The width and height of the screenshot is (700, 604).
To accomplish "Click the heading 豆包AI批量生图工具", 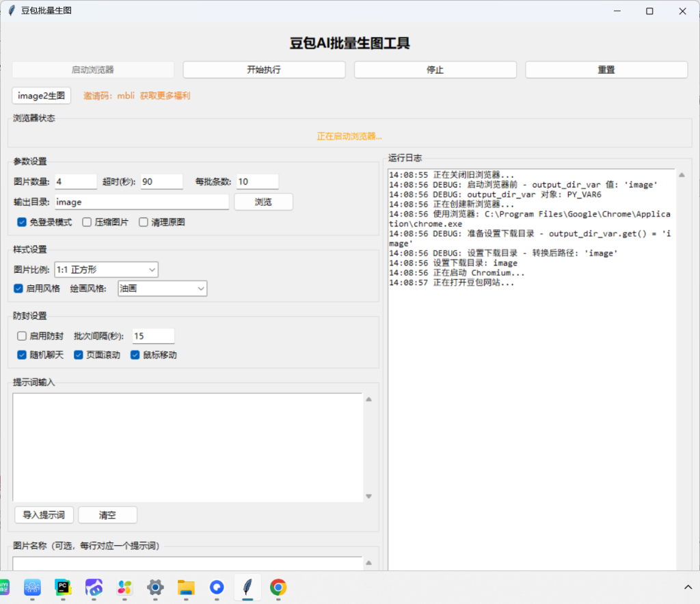I will (350, 43).
